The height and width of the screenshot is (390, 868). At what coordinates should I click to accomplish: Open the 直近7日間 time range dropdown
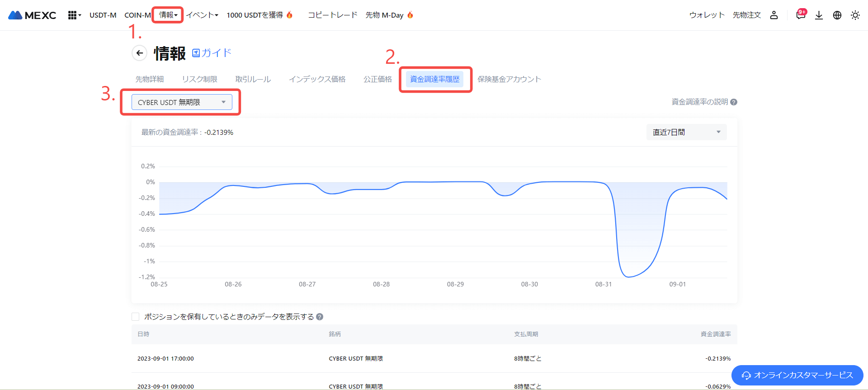coord(686,132)
